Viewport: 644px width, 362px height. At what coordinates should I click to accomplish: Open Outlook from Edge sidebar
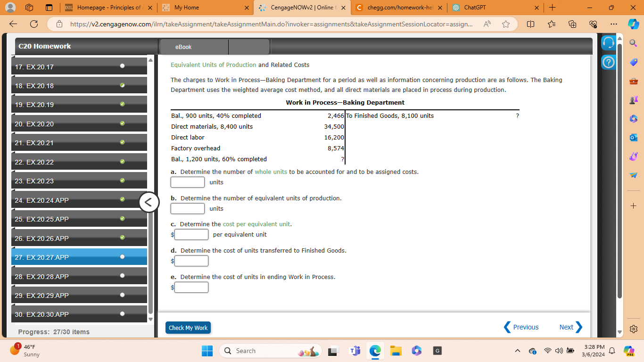[633, 137]
